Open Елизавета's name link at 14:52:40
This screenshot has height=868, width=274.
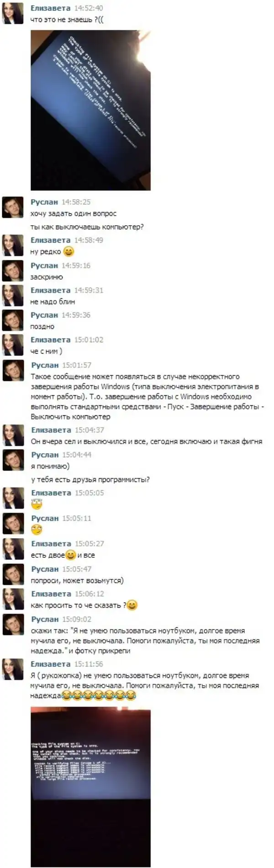tap(50, 8)
